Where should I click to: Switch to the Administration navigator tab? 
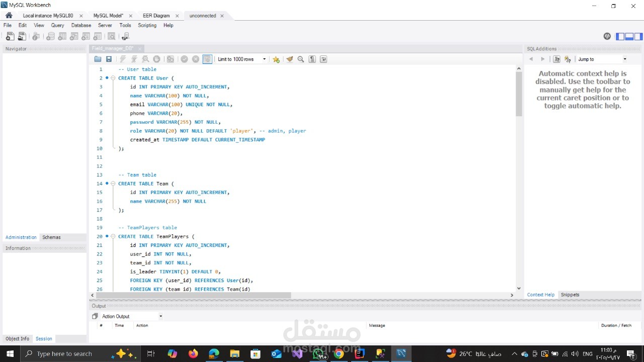coord(21,237)
